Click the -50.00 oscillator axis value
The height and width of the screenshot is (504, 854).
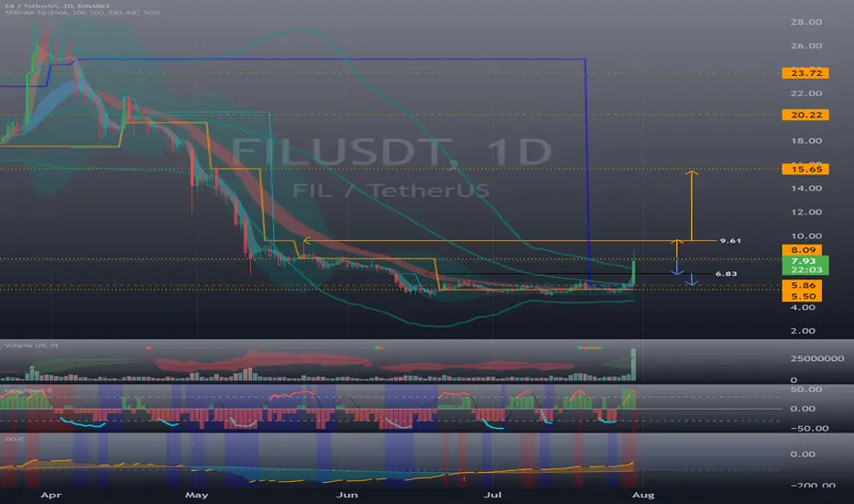coord(809,428)
